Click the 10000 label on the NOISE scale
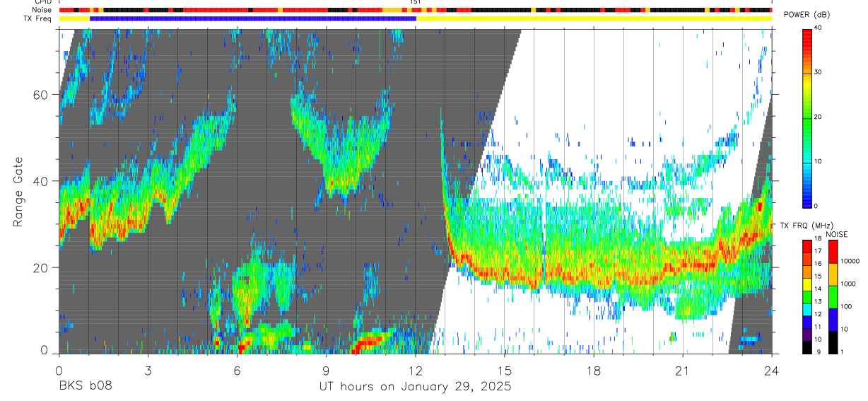 coord(850,261)
